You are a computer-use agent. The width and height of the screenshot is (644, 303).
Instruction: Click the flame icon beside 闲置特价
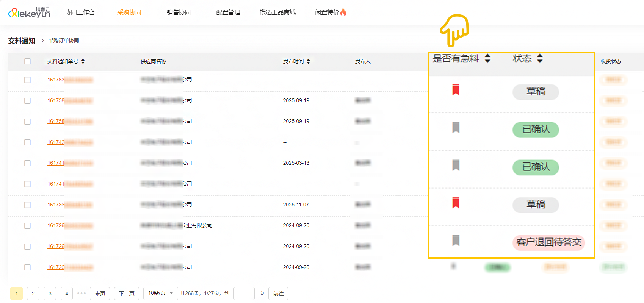coord(343,12)
